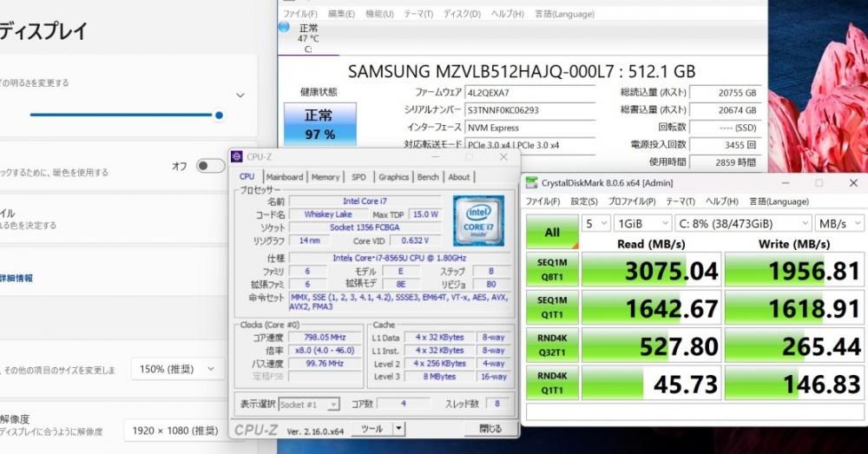
Task: Open CrystalDiskMark 言語(Language) menu
Action: pos(779,201)
